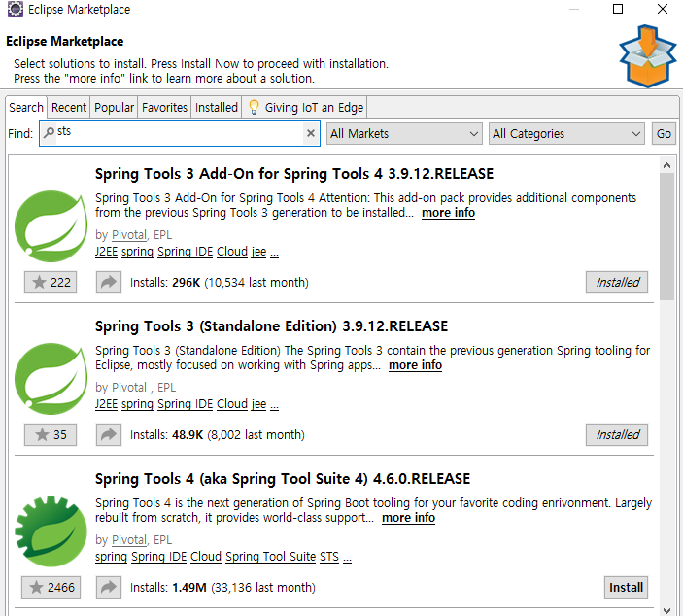Favorite the Add-On with 222 stars
683x616 pixels.
point(51,283)
